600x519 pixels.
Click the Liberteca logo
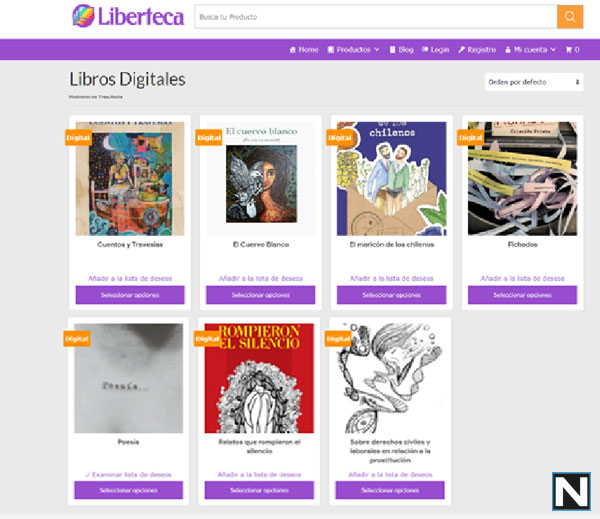click(x=128, y=16)
